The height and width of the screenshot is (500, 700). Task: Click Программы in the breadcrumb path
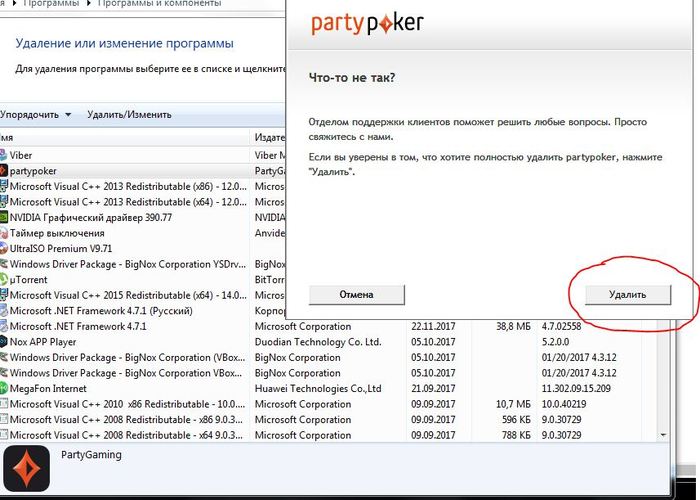pyautogui.click(x=51, y=4)
